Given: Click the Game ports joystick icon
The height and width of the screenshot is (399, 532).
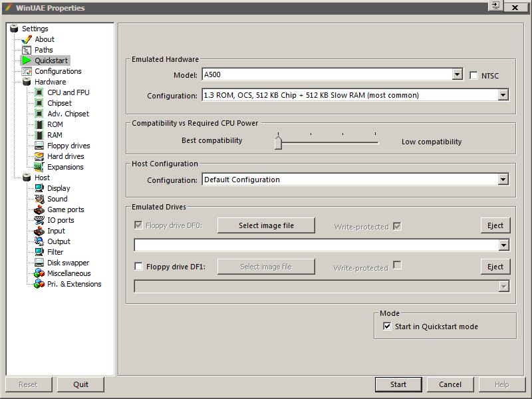Looking at the screenshot, I should [x=39, y=209].
